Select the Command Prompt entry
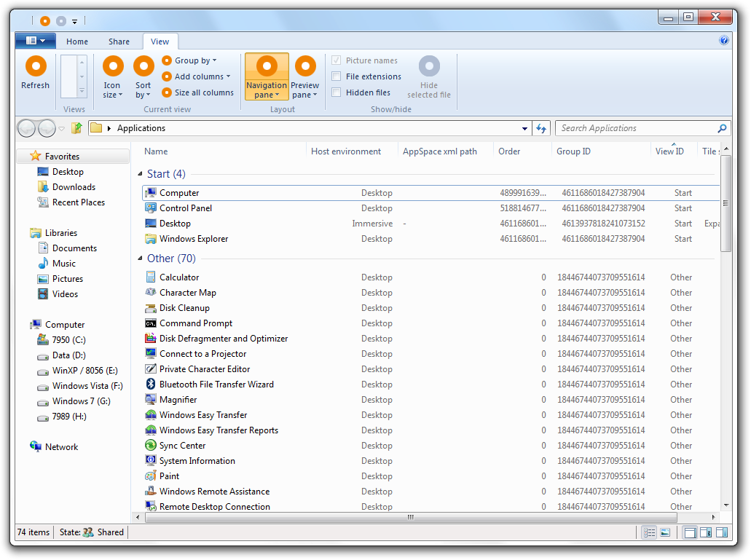This screenshot has width=751, height=560. [196, 323]
